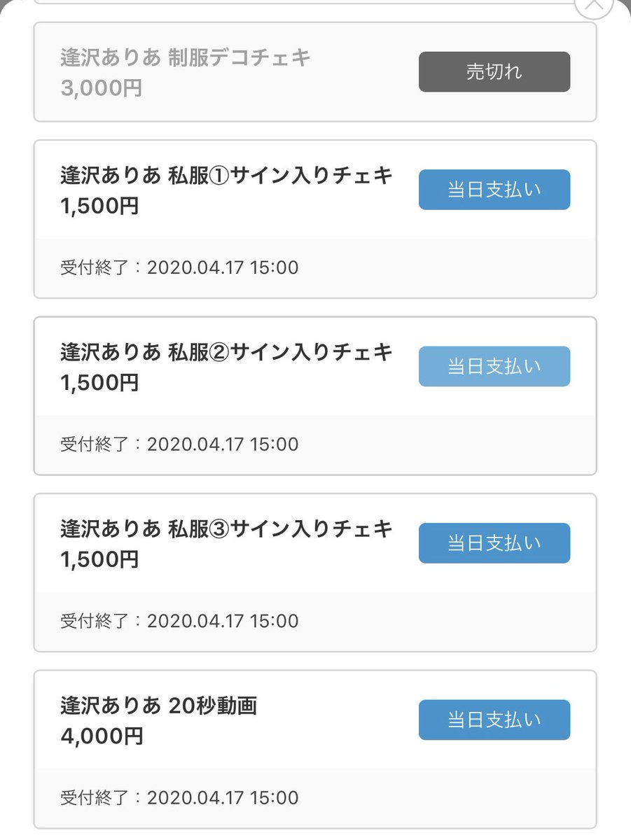631x840 pixels.
Task: Select the 私服①サイン入りチェキ title text
Action: pyautogui.click(x=227, y=176)
